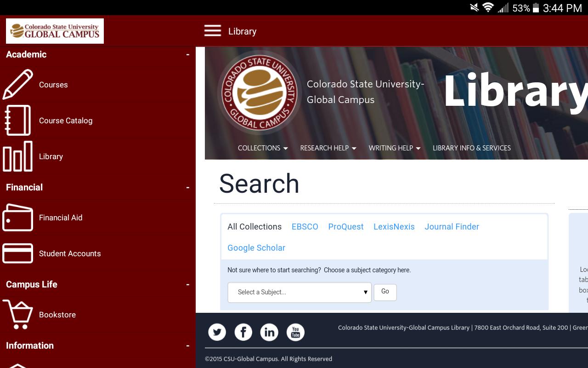Open the LinkedIn social icon

(269, 332)
